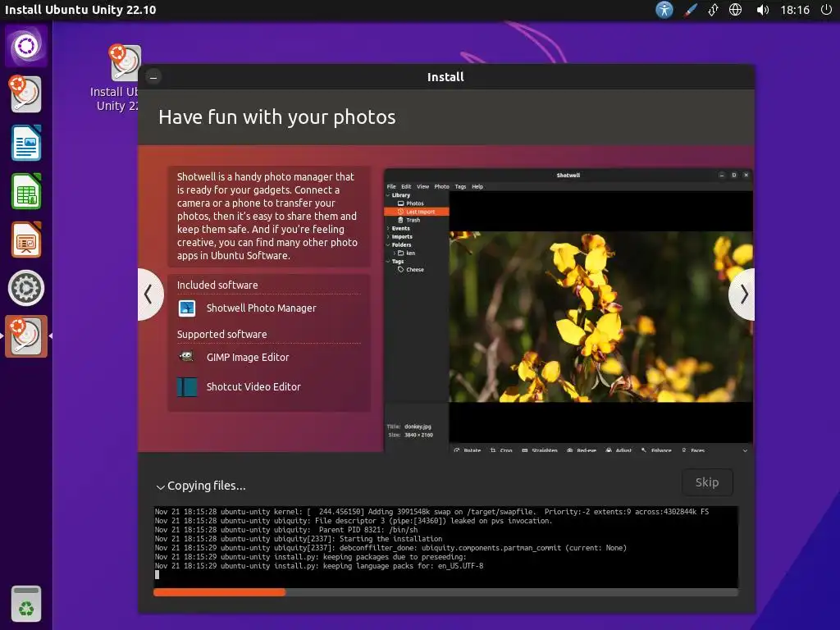Expand Events in Shotwell sidebar

(388, 228)
